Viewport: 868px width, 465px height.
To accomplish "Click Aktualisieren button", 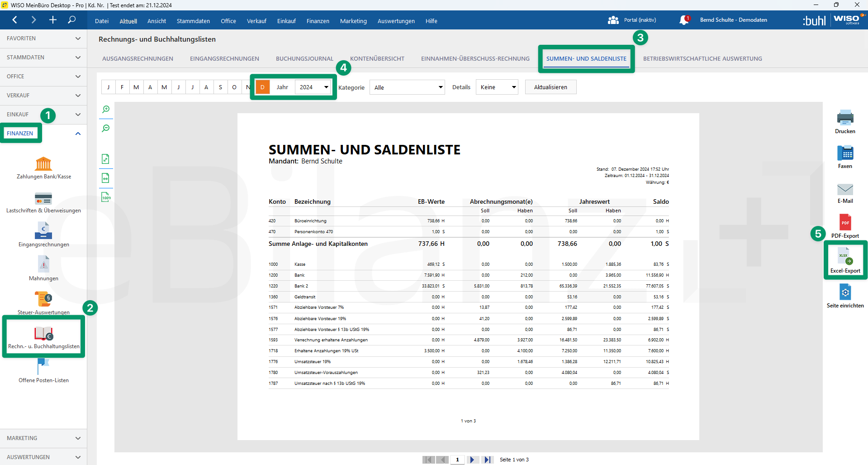I will pos(550,87).
